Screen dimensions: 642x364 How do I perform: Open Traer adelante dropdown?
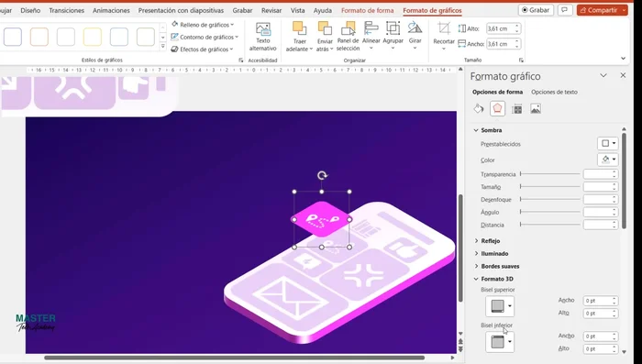click(299, 37)
